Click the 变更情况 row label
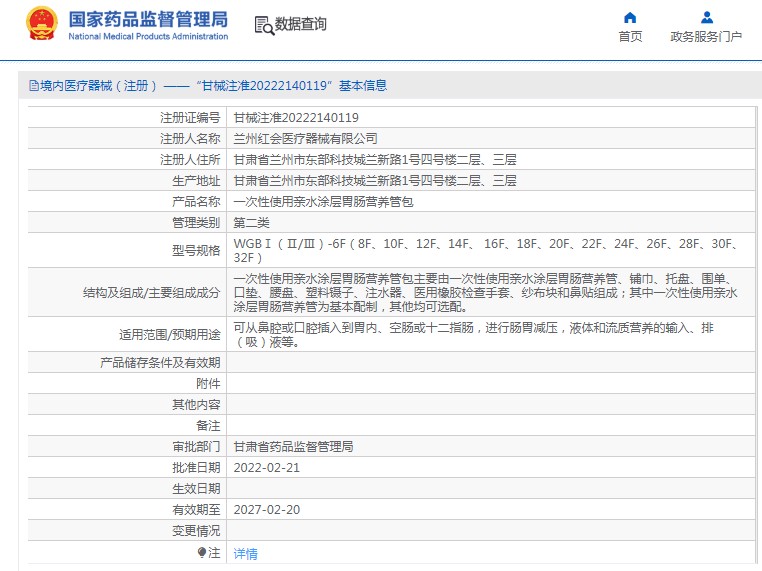The height and width of the screenshot is (571, 762). click(x=196, y=531)
